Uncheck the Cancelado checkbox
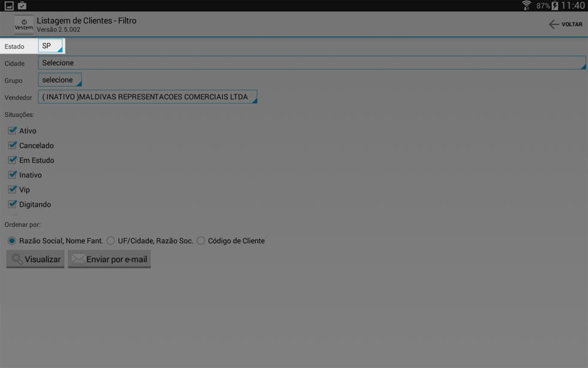 (x=12, y=146)
